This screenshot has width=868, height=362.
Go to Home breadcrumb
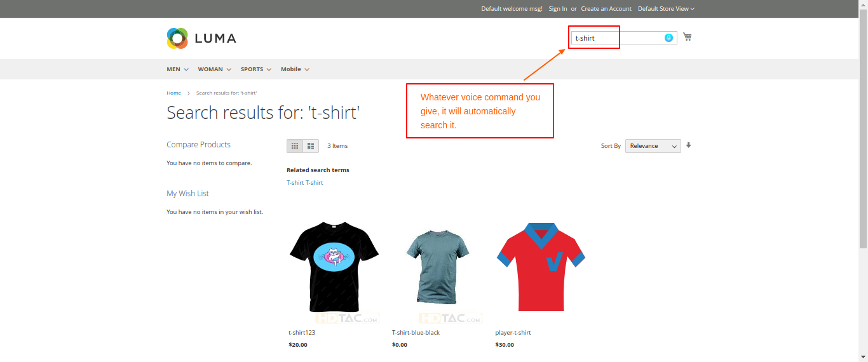[173, 93]
